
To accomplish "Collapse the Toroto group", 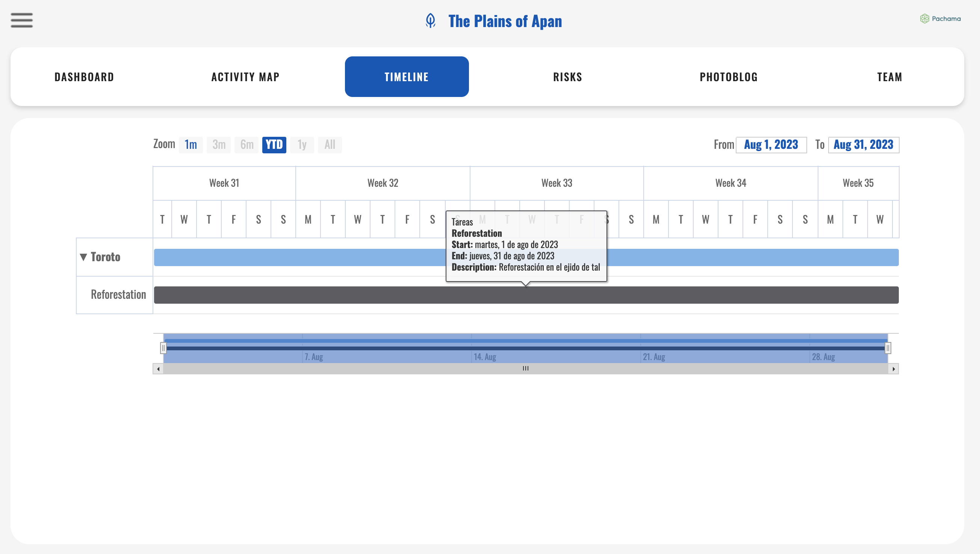I will 84,257.
